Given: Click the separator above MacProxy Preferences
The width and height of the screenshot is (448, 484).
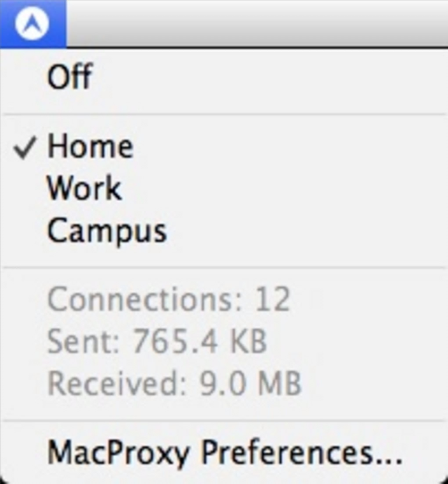Looking at the screenshot, I should (224, 421).
